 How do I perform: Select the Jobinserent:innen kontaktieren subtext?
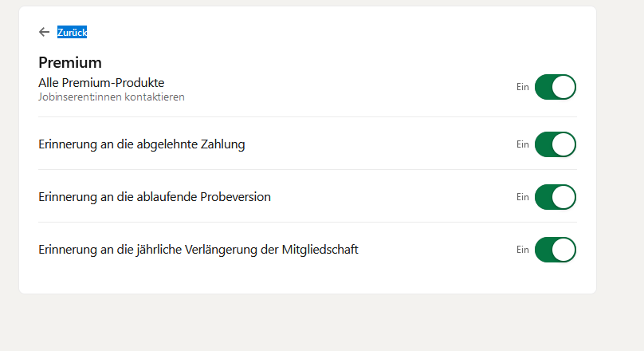[x=112, y=97]
